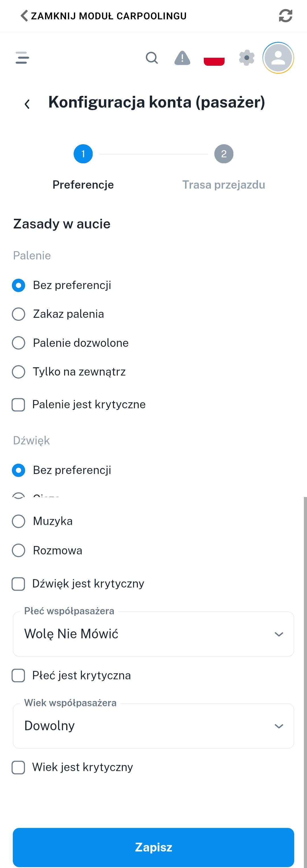Switch to the Trasa przejazdu tab
Viewport: 307px width, 868px height.
224,185
